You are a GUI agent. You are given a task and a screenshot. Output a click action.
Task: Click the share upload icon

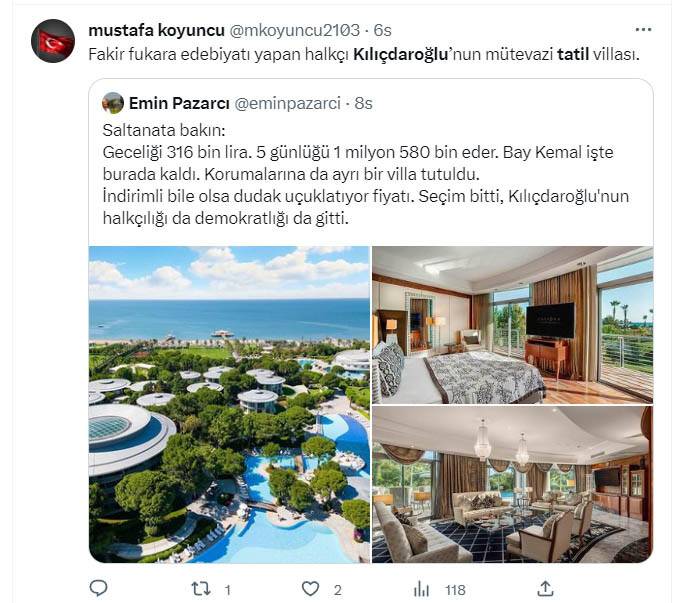coord(545,589)
